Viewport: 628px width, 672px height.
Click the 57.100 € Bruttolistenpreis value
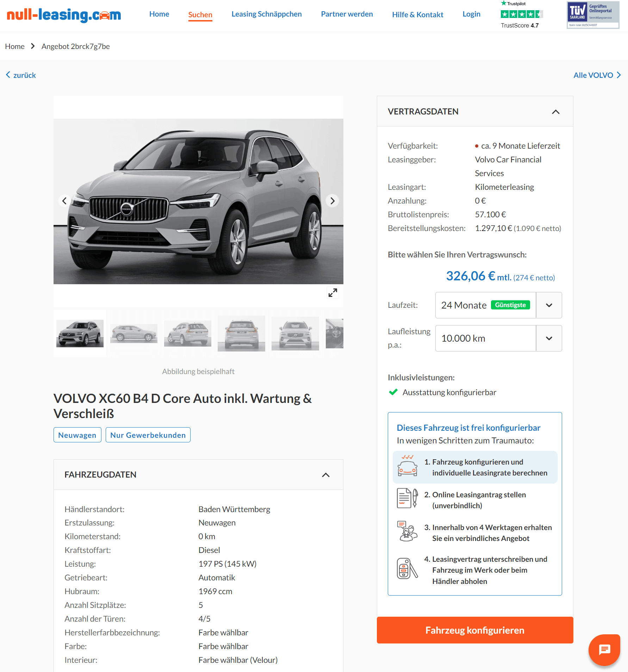(x=490, y=214)
